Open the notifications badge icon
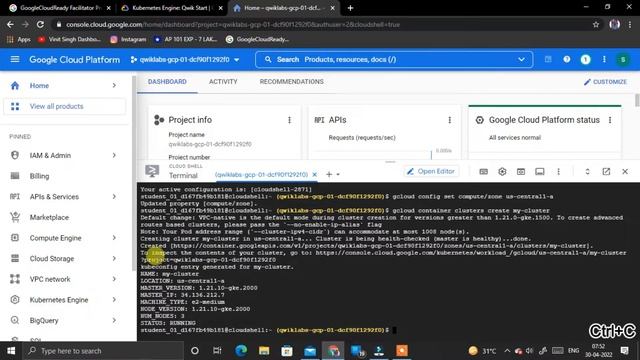The width and height of the screenshot is (640, 360). 585,60
